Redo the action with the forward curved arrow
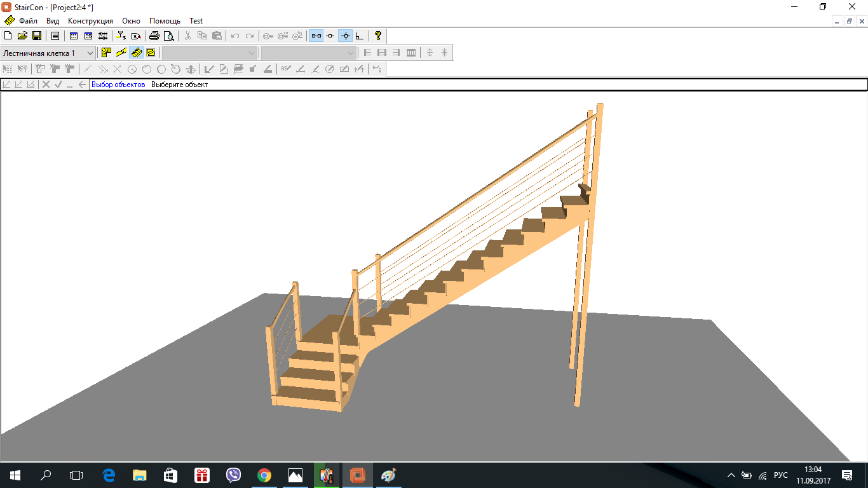The height and width of the screenshot is (488, 868). (x=250, y=36)
